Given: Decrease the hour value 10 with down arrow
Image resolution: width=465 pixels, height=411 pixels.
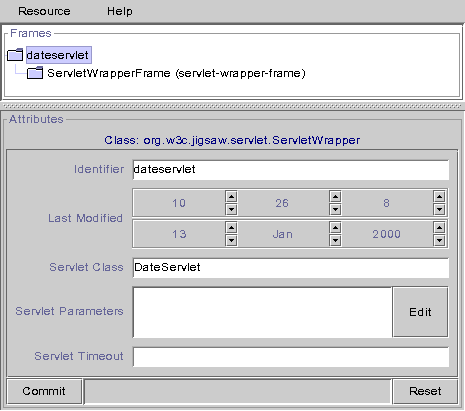Looking at the screenshot, I should click(x=231, y=209).
